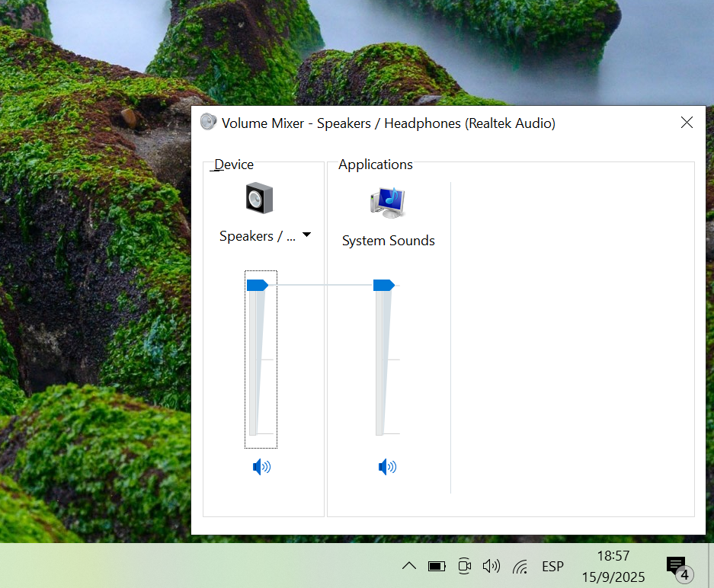The image size is (714, 588).
Task: Open the taskbar volume icon
Action: 491,566
